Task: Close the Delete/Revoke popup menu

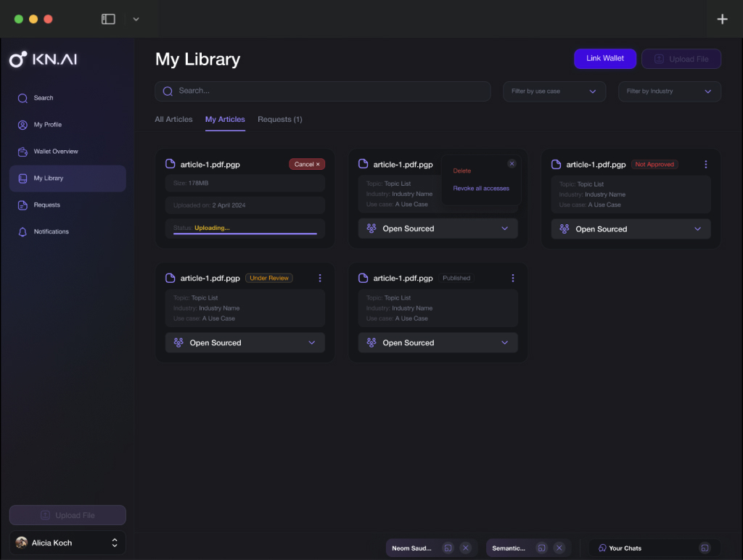Action: click(x=512, y=164)
